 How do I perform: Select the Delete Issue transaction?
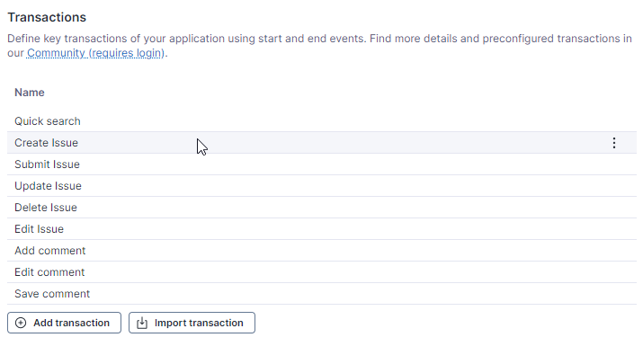click(46, 208)
